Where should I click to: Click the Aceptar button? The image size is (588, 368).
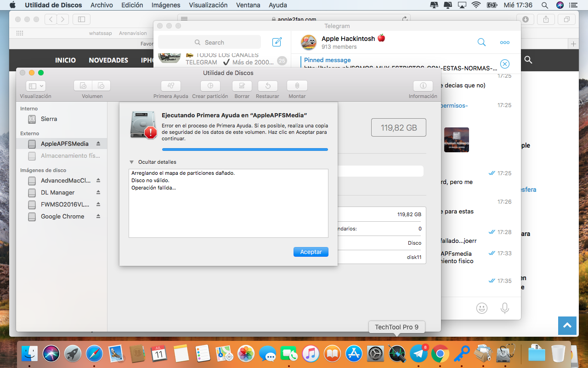(311, 252)
